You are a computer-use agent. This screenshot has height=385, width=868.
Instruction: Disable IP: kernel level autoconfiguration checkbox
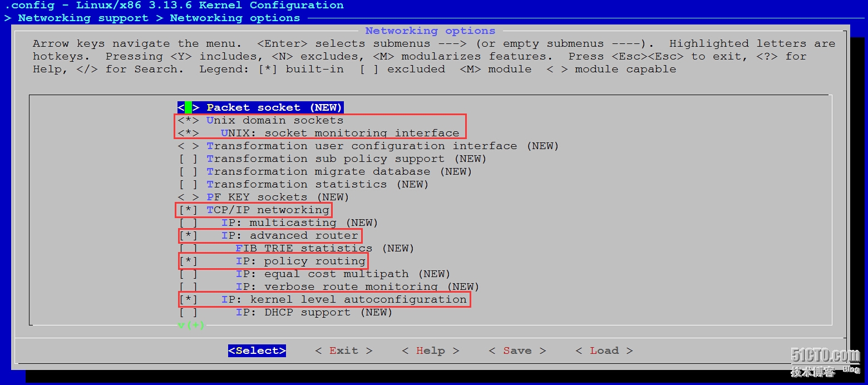[188, 299]
